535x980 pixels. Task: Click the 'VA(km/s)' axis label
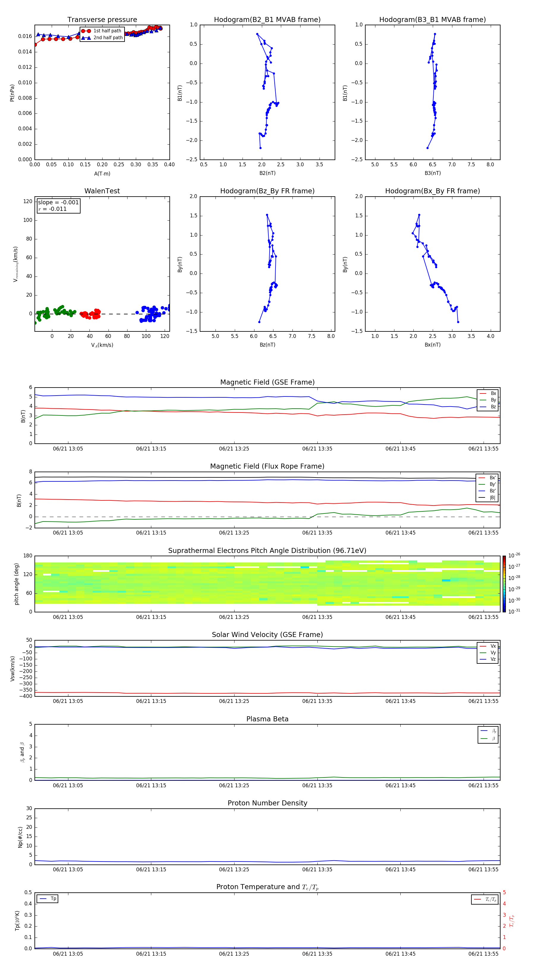pos(102,345)
